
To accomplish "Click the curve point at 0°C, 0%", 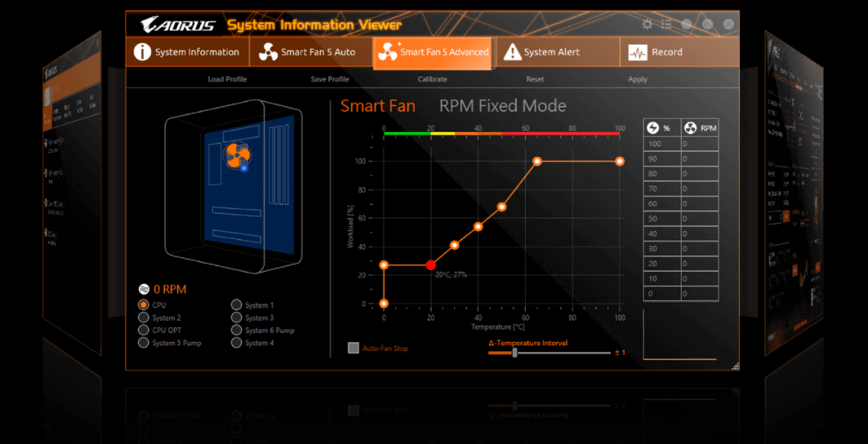I will coord(384,304).
